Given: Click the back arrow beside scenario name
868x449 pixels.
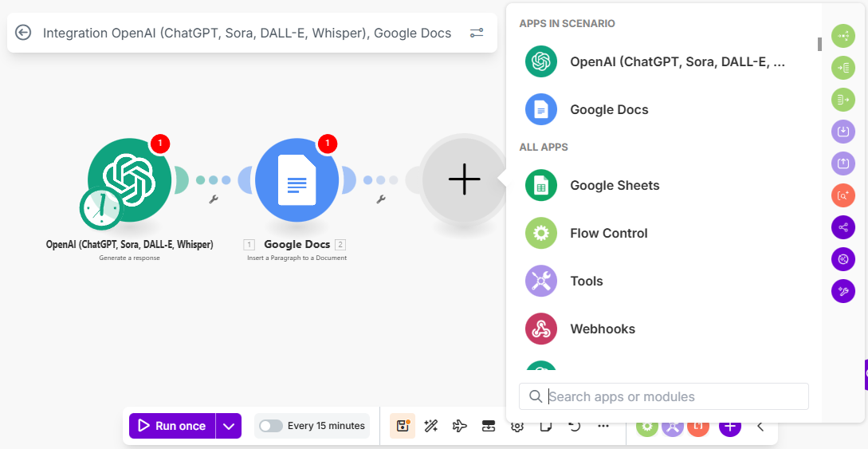Looking at the screenshot, I should [23, 33].
